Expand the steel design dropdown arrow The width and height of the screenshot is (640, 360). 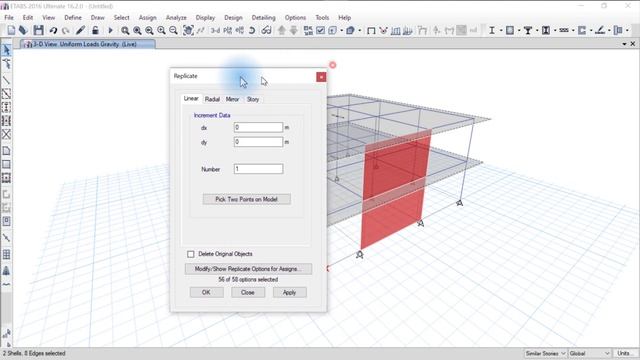[501, 30]
